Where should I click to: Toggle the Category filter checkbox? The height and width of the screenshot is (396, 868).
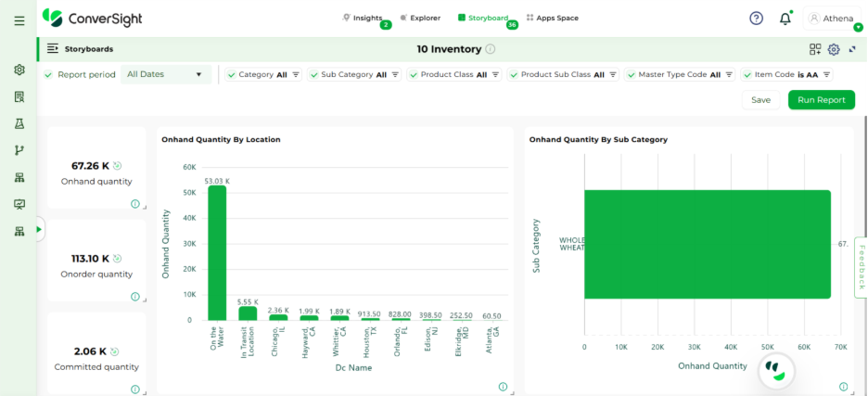pyautogui.click(x=230, y=74)
